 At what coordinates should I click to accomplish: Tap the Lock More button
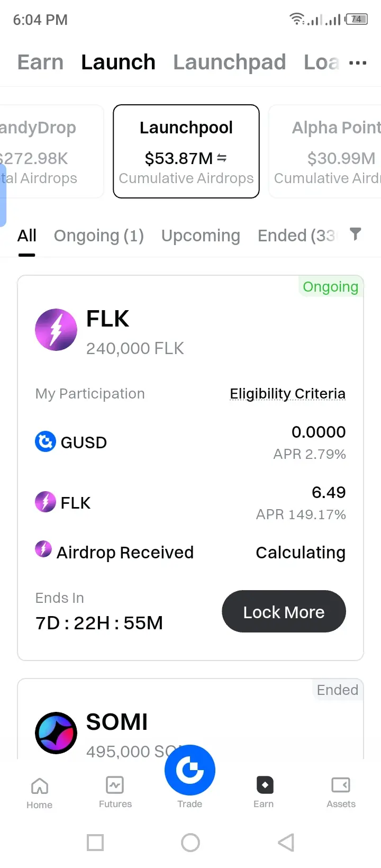tap(284, 611)
